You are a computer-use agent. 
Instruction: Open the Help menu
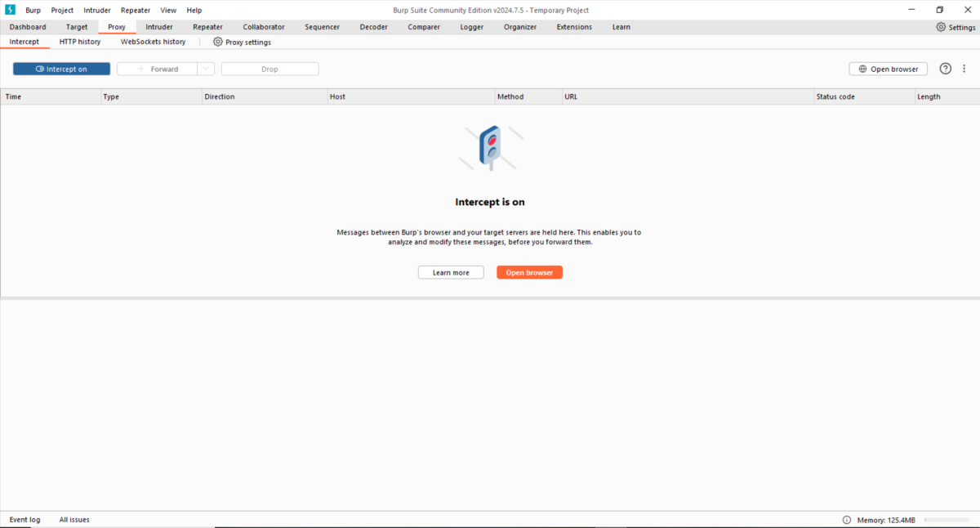pos(194,10)
